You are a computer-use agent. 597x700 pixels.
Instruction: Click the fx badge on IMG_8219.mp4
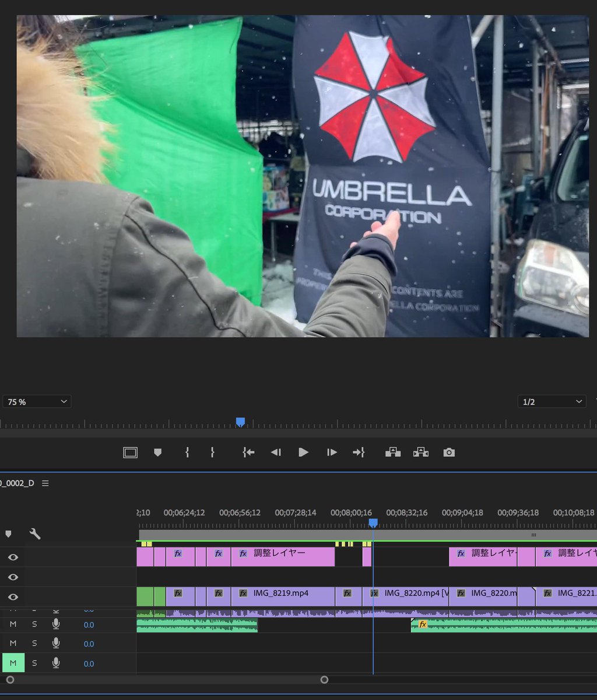[243, 593]
